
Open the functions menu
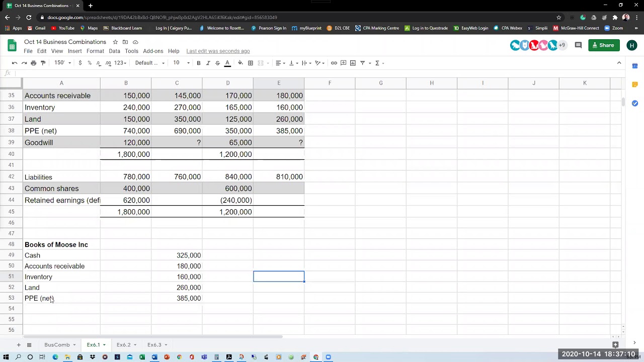pyautogui.click(x=377, y=63)
